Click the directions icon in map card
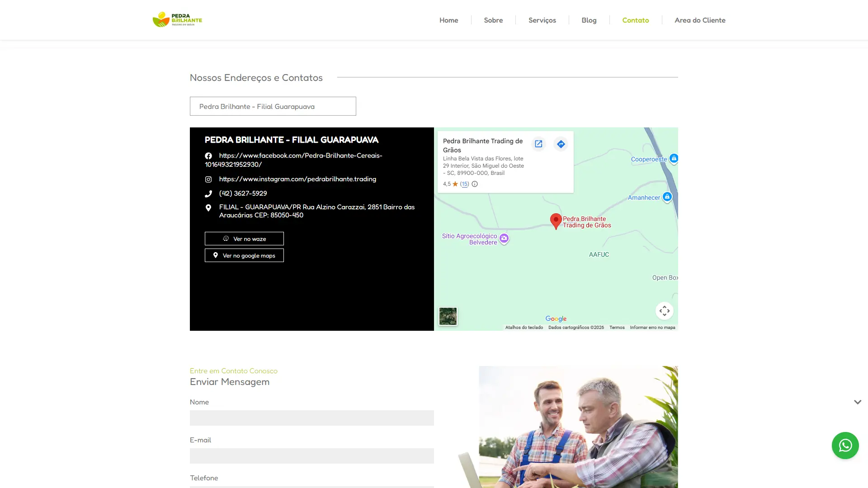This screenshot has width=868, height=488. click(x=561, y=144)
